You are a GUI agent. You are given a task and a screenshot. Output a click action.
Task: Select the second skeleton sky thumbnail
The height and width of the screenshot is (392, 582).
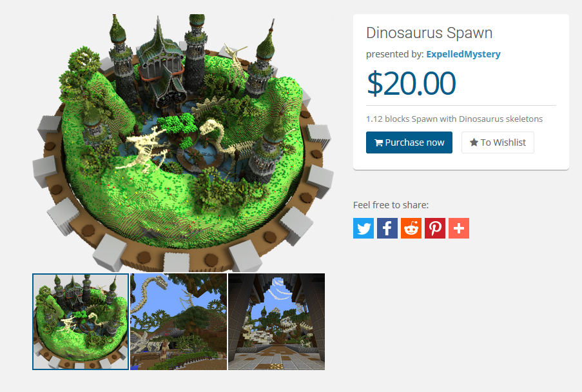tap(179, 322)
